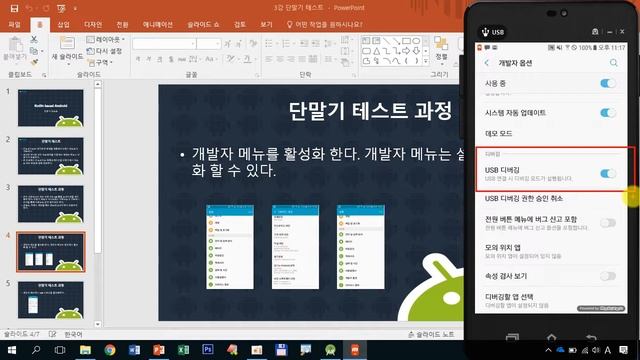The height and width of the screenshot is (360, 640).
Task: Toggle the 속성 검사 보기 switch
Action: click(x=608, y=276)
